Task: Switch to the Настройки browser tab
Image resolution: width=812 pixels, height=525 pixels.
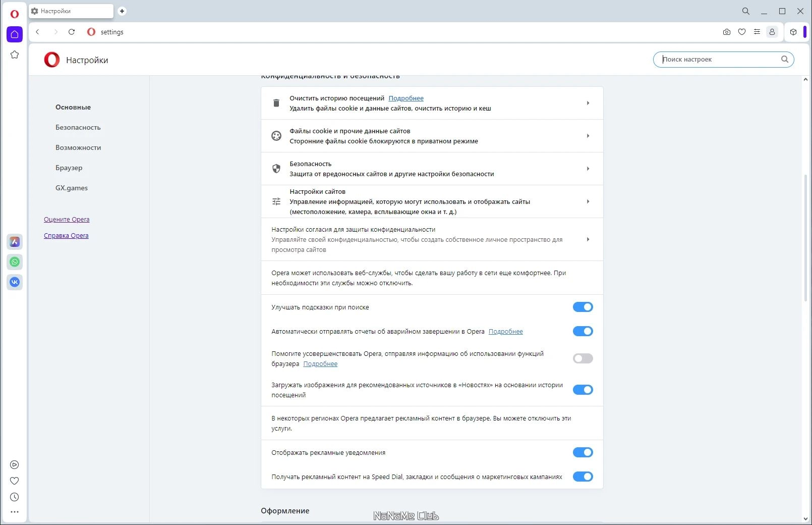Action: (x=71, y=11)
